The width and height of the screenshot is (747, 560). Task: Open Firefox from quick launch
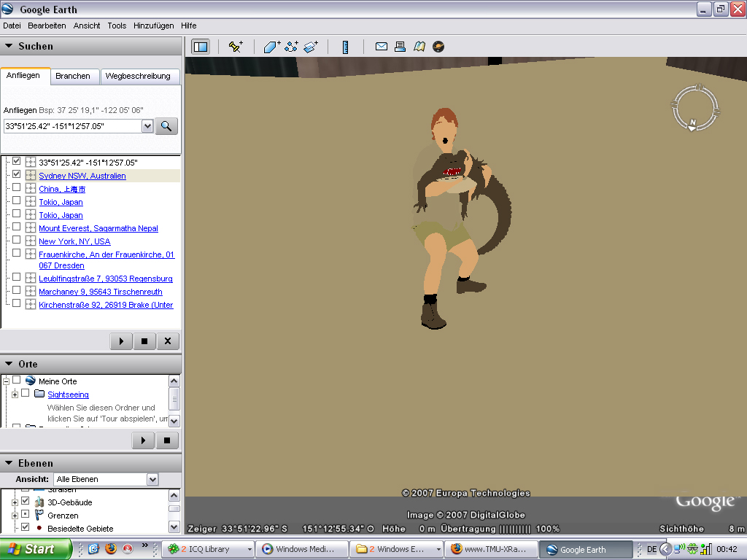[x=111, y=549]
